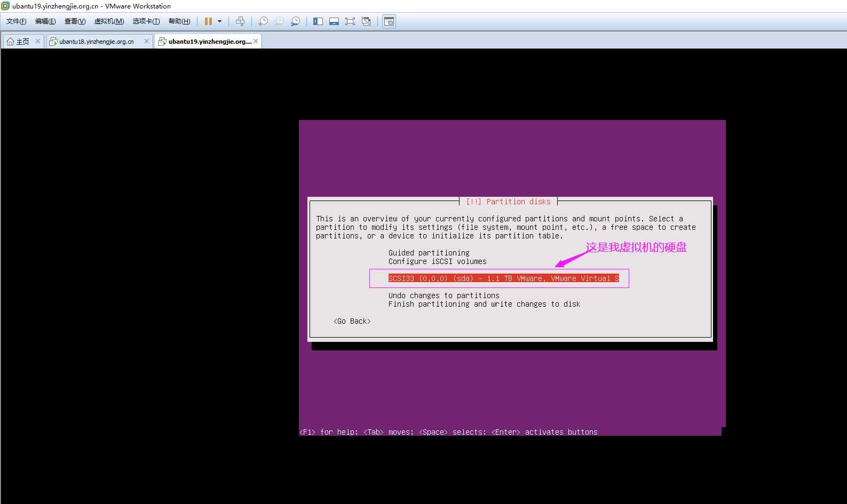847x504 pixels.
Task: Open the 文件(F) menu
Action: click(17, 21)
